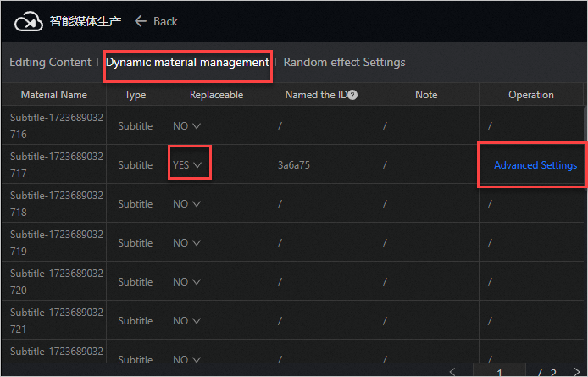Viewport: 588px width, 377px height.
Task: Select material name Subtitle-1723689032719
Action: coord(57,242)
